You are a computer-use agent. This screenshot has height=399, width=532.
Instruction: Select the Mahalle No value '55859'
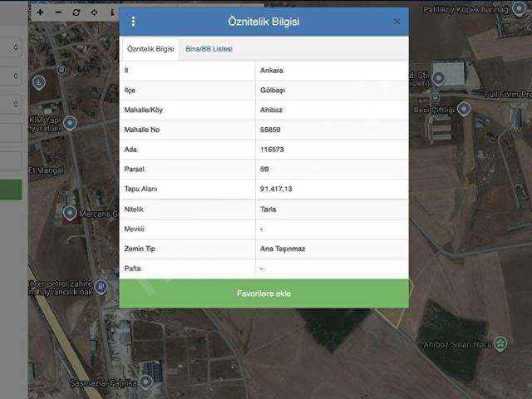tap(270, 130)
